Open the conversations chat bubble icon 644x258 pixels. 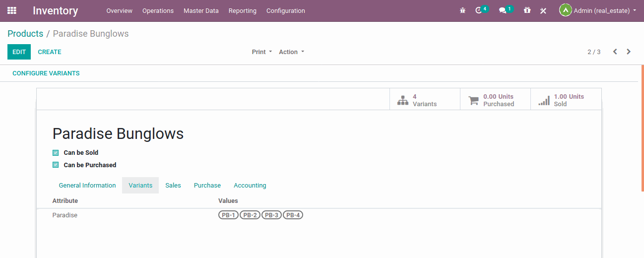pos(503,10)
